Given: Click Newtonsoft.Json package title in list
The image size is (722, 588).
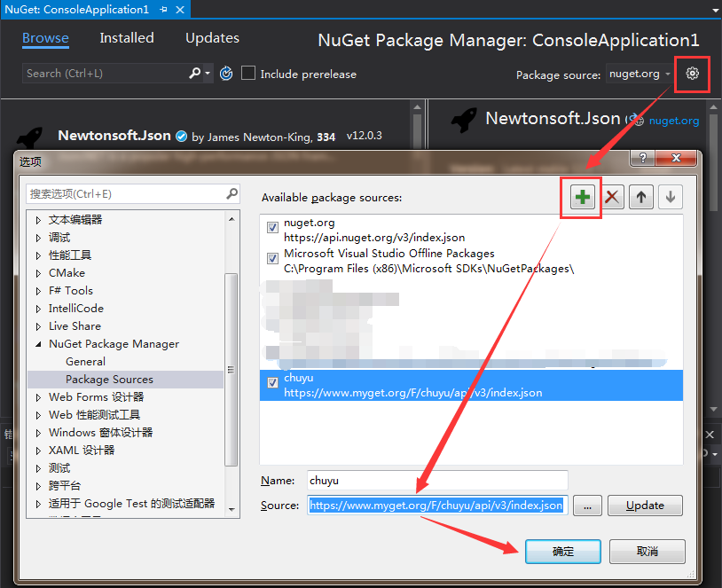Looking at the screenshot, I should 114,136.
